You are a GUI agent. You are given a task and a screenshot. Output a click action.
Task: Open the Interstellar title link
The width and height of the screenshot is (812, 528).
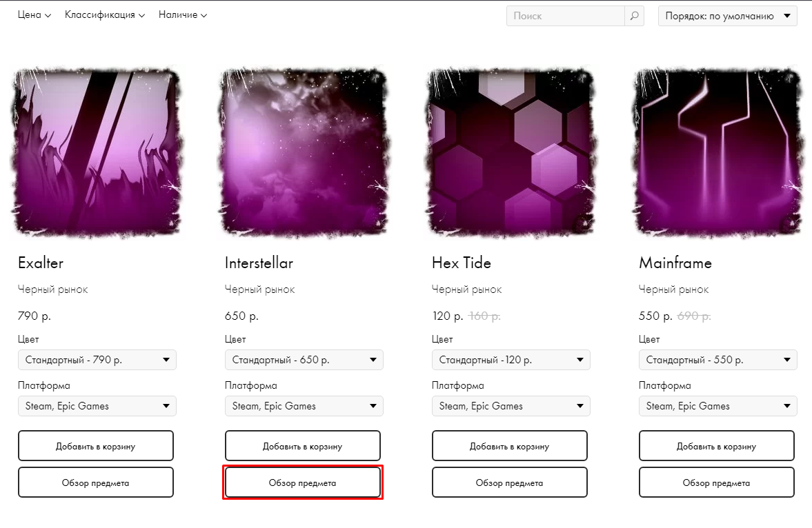259,263
